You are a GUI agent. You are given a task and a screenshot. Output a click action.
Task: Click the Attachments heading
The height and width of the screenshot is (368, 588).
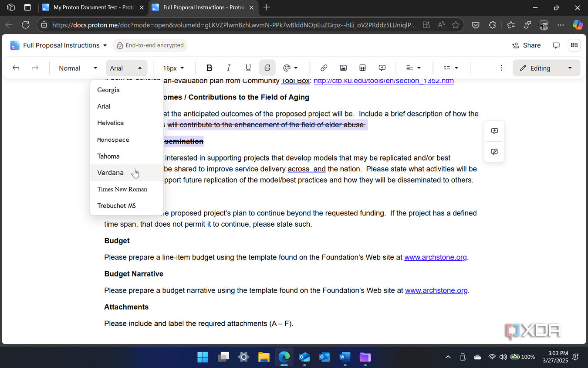tap(126, 307)
